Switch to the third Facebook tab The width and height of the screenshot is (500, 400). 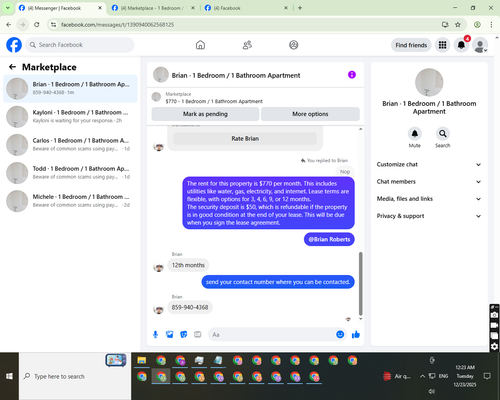[245, 8]
